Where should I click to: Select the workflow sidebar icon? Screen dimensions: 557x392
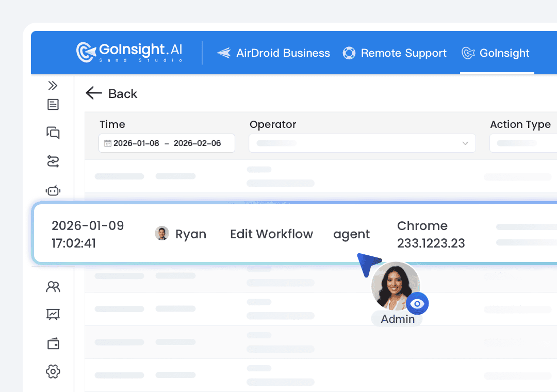pyautogui.click(x=53, y=162)
